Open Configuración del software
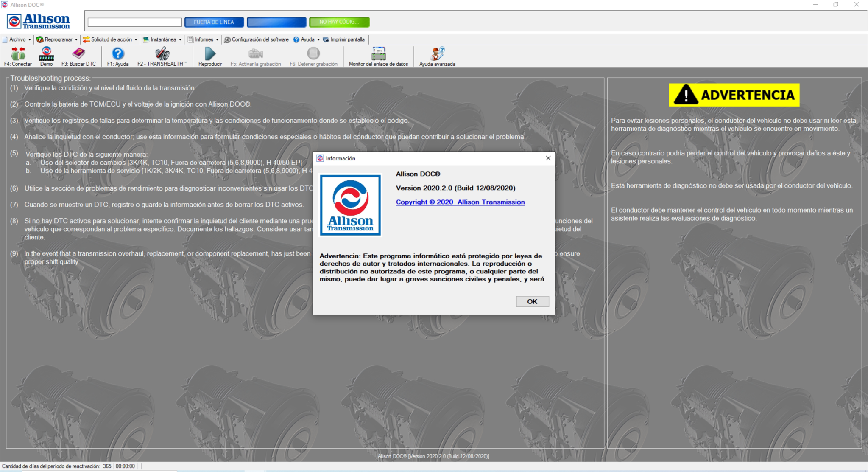Screen dimensions: 868x472 click(x=257, y=39)
